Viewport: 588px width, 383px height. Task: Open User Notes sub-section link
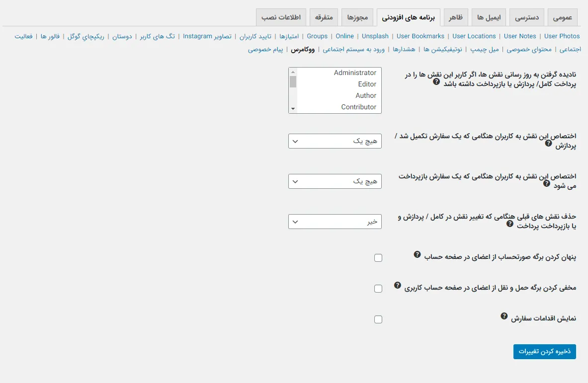tap(520, 36)
